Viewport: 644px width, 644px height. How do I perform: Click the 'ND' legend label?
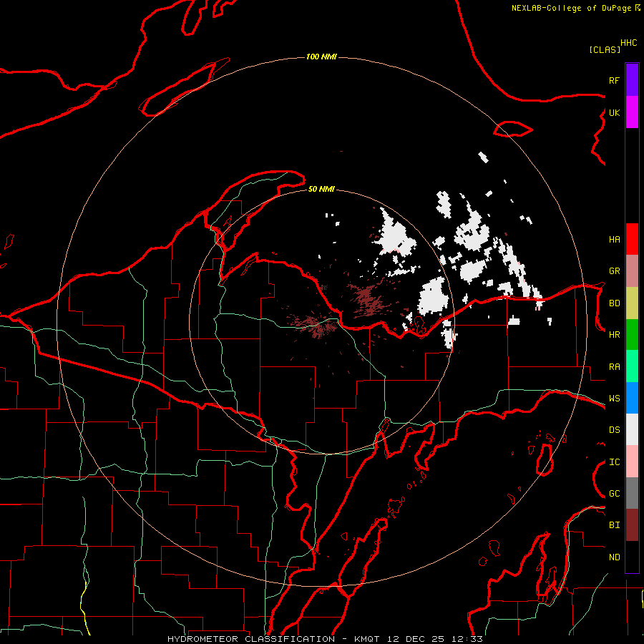point(614,557)
